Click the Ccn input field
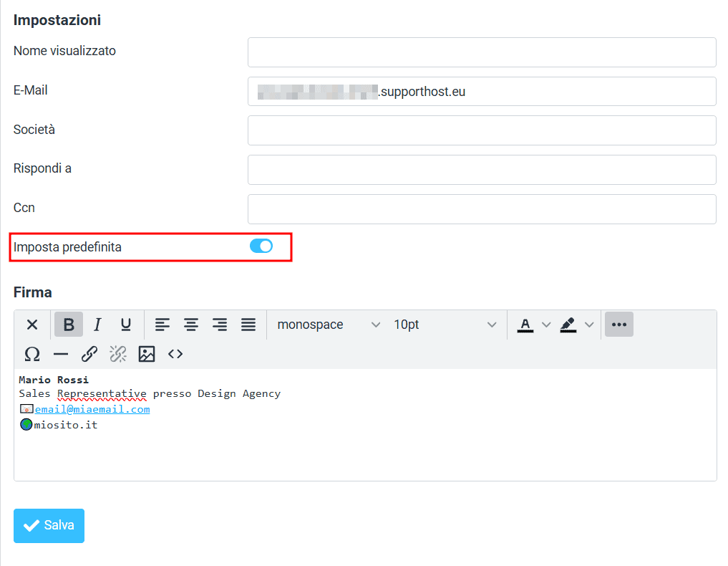 click(482, 209)
